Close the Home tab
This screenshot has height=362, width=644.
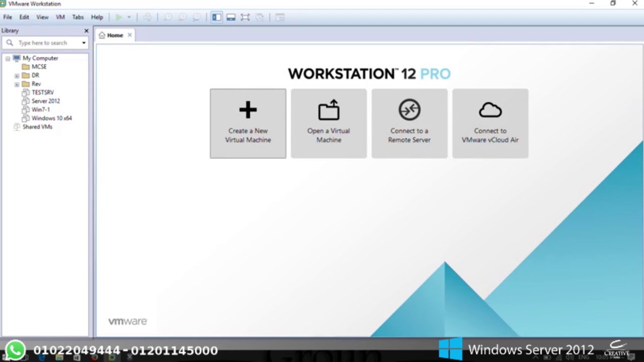(129, 35)
